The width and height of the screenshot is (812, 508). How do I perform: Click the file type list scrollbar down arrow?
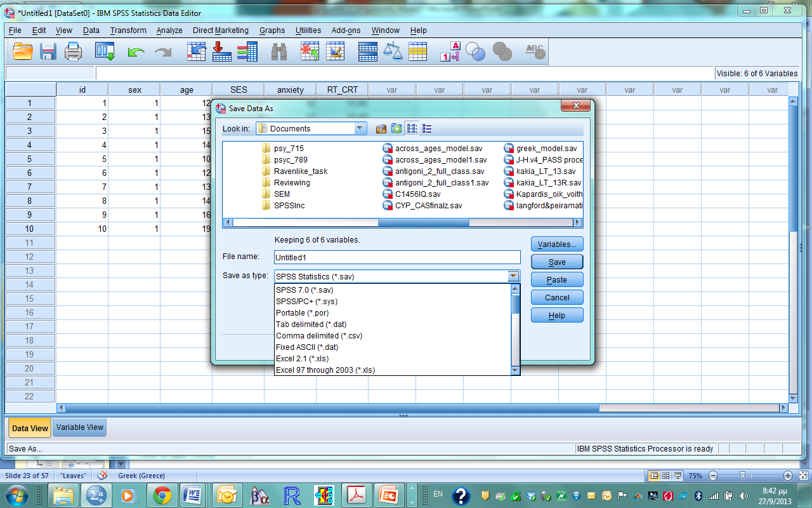[515, 370]
